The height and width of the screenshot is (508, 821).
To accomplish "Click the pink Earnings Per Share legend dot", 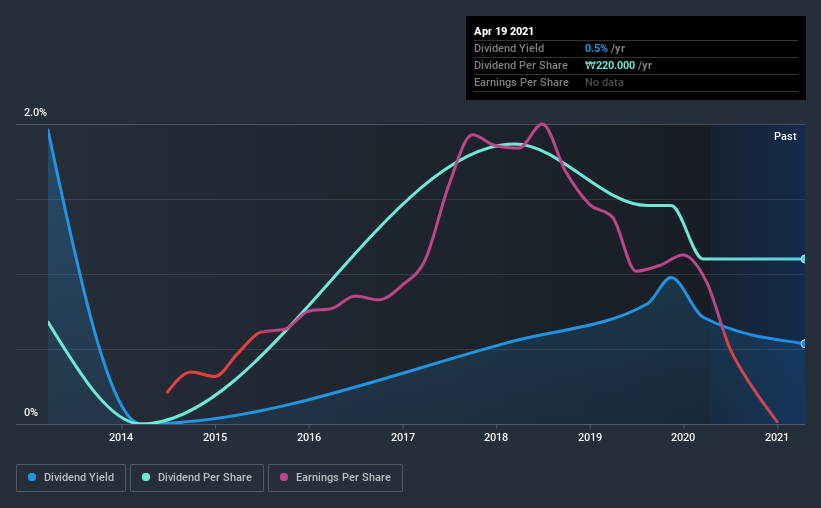I will pyautogui.click(x=284, y=477).
